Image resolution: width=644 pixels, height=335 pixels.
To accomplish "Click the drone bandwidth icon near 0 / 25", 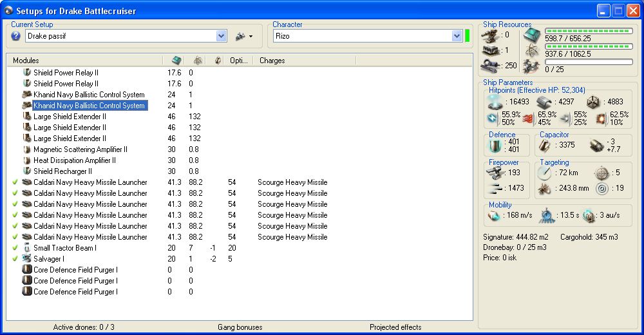I will (532, 66).
